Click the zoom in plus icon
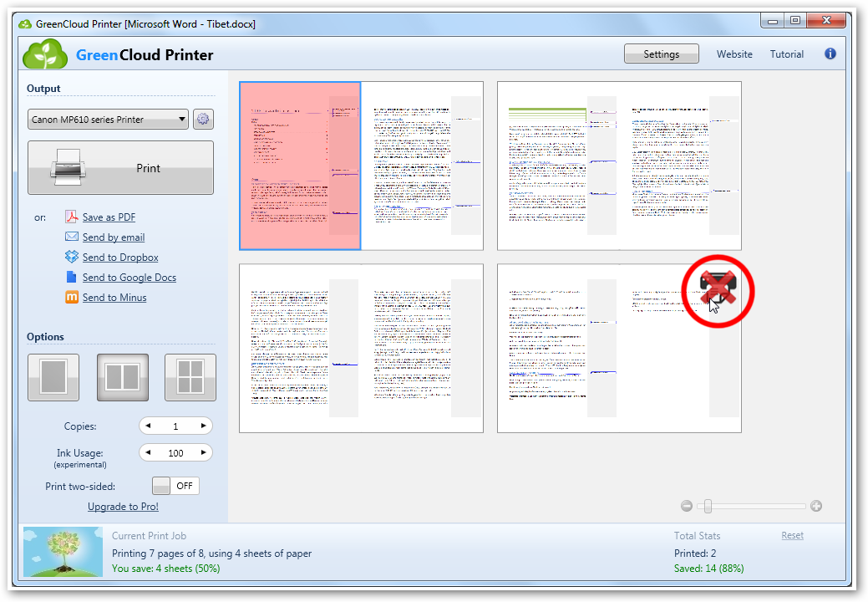 [816, 506]
